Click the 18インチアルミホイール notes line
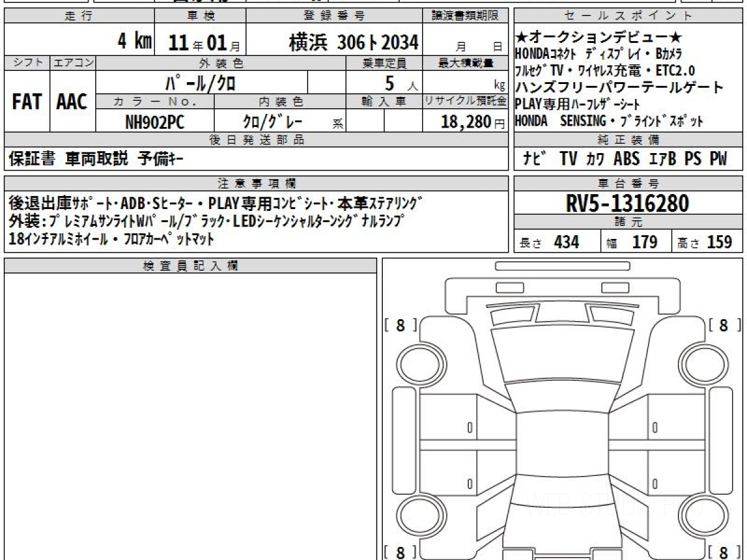747x560 pixels. click(x=112, y=238)
